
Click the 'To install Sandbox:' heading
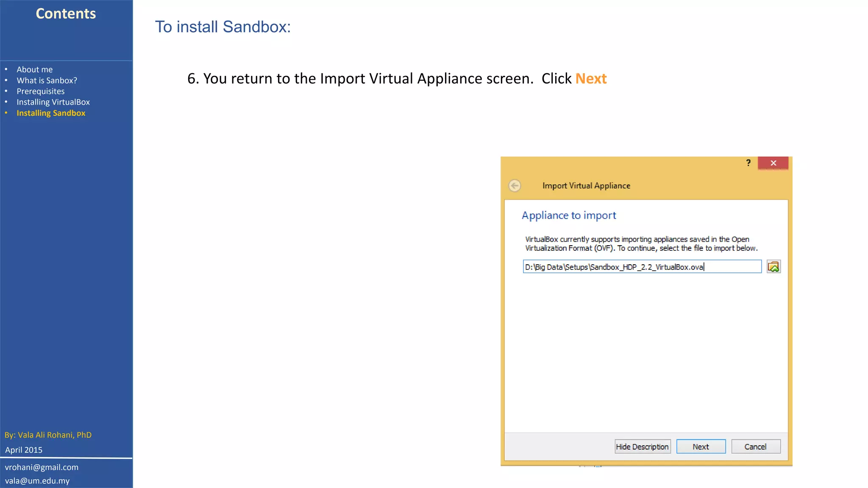point(223,27)
